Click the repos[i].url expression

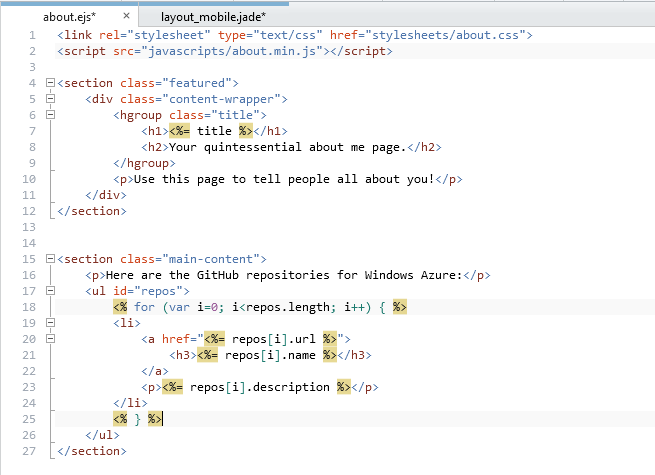point(274,339)
